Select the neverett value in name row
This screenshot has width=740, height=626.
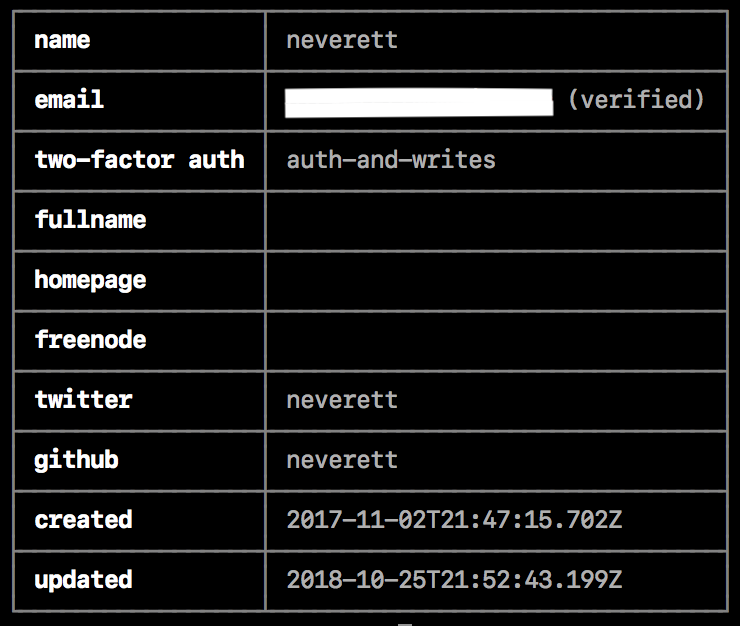pyautogui.click(x=342, y=40)
